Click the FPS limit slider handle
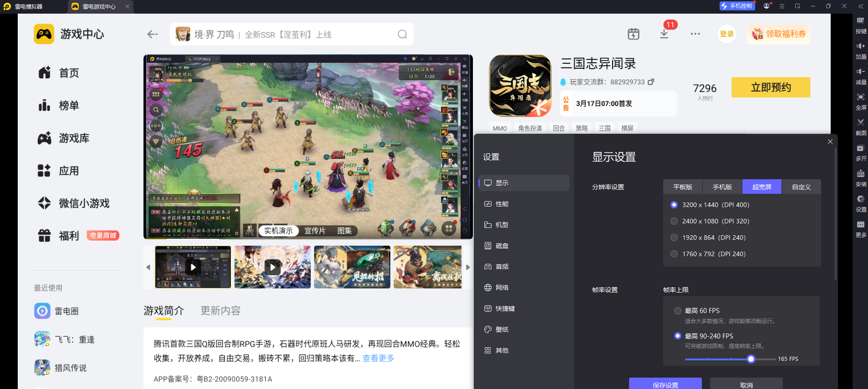 pyautogui.click(x=751, y=359)
